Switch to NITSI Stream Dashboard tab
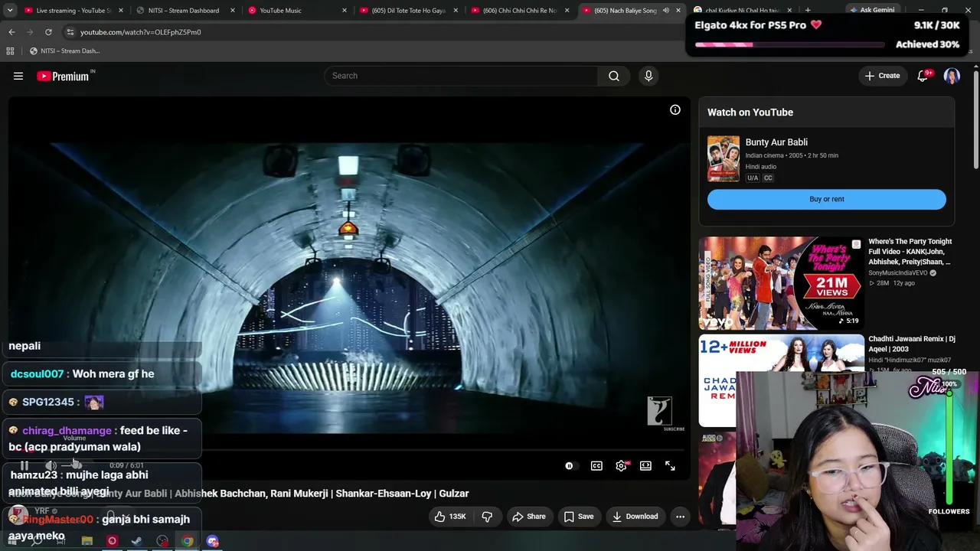The width and height of the screenshot is (980, 551). 184,11
